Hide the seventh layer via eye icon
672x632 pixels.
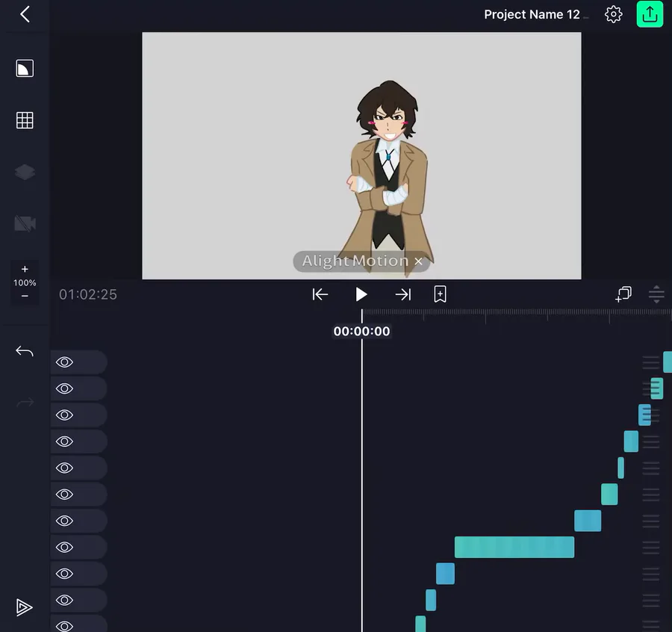pos(64,521)
